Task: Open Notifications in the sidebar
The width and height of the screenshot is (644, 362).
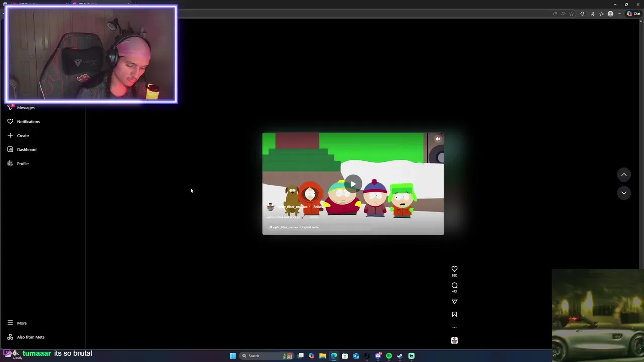Action: click(x=28, y=121)
